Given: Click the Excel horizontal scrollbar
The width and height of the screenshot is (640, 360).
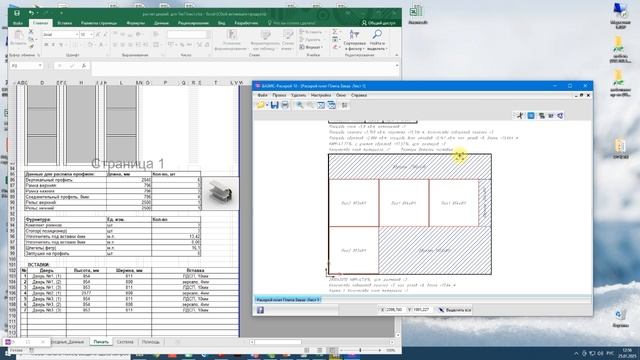Looking at the screenshot, I should pyautogui.click(x=322, y=342).
